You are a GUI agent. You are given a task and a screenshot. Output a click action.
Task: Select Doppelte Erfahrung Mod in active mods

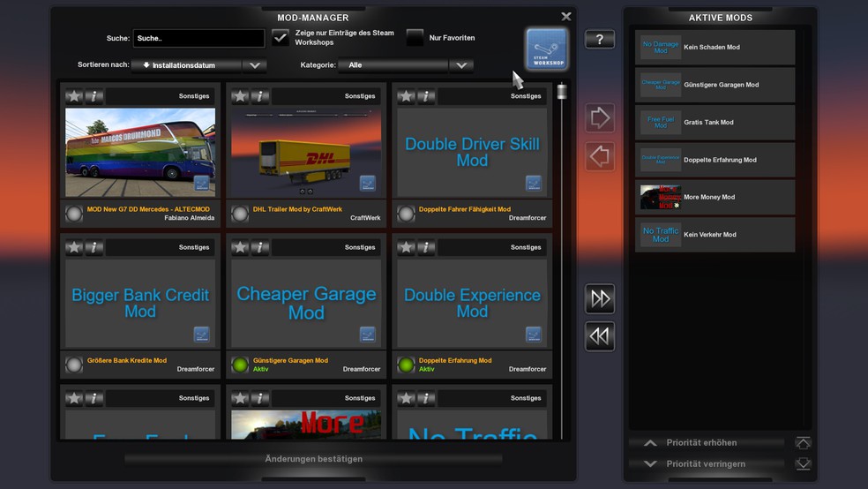click(715, 160)
